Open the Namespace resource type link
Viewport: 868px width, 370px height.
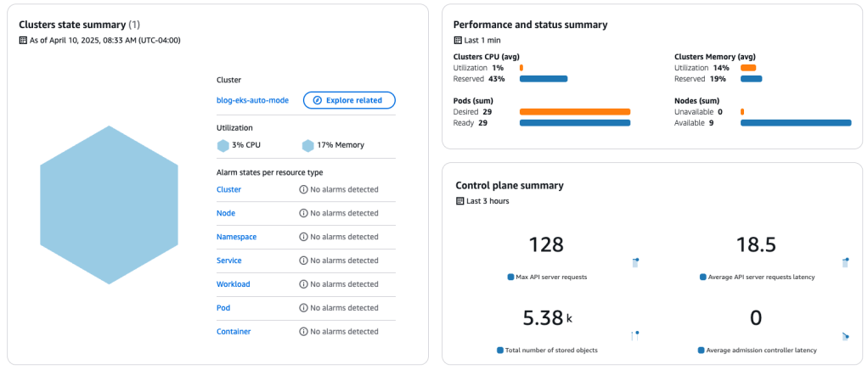coord(236,237)
